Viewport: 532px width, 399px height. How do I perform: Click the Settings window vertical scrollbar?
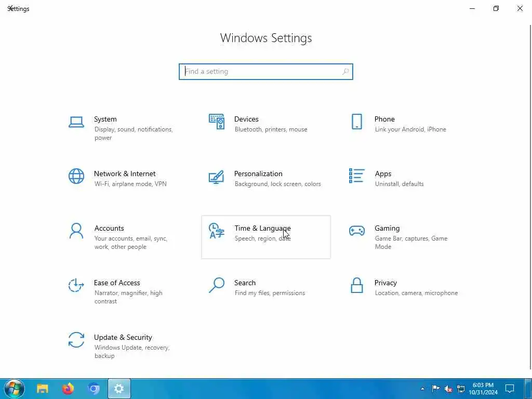[530, 197]
